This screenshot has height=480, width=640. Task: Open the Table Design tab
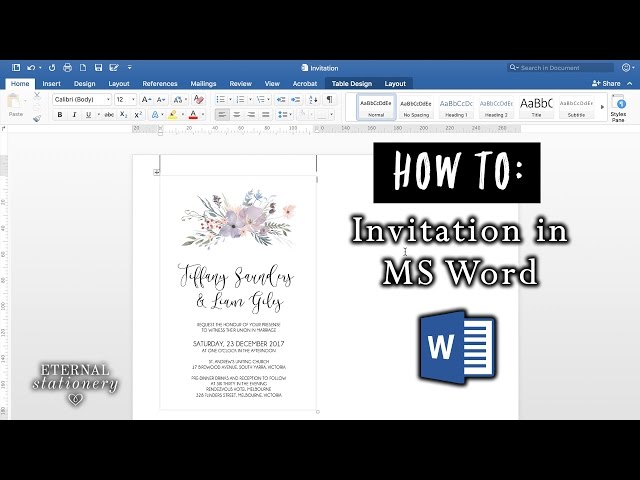tap(352, 84)
